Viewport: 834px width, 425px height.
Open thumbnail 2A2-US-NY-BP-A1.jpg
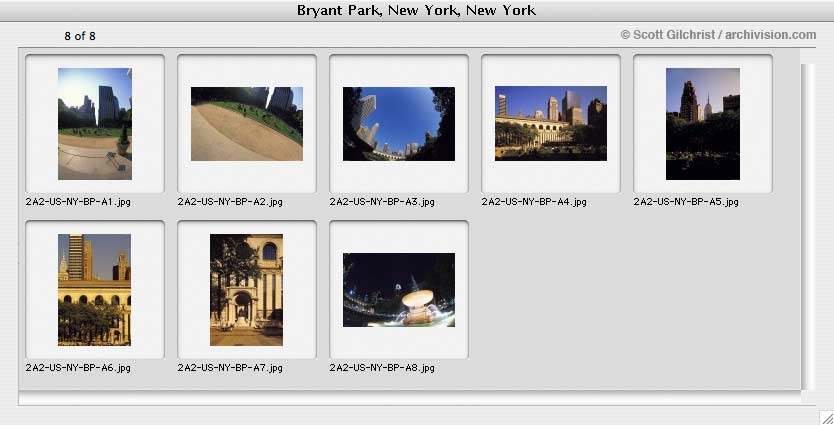point(95,123)
